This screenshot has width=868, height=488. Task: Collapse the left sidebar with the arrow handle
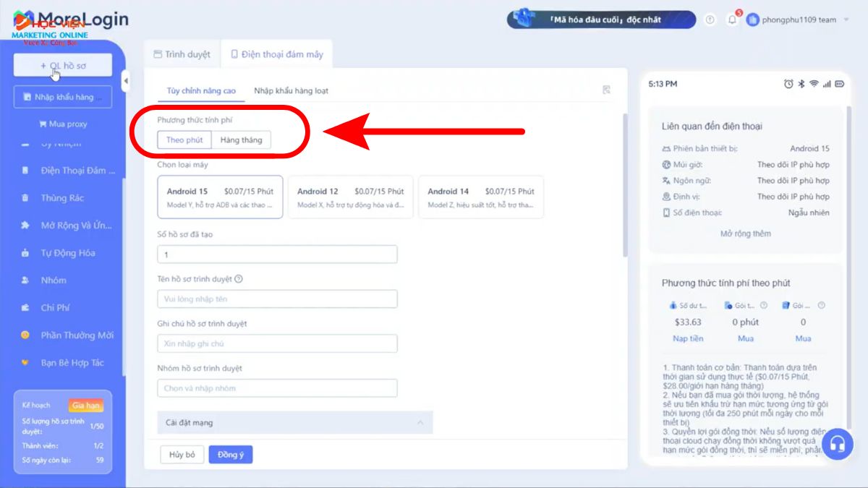(x=126, y=80)
